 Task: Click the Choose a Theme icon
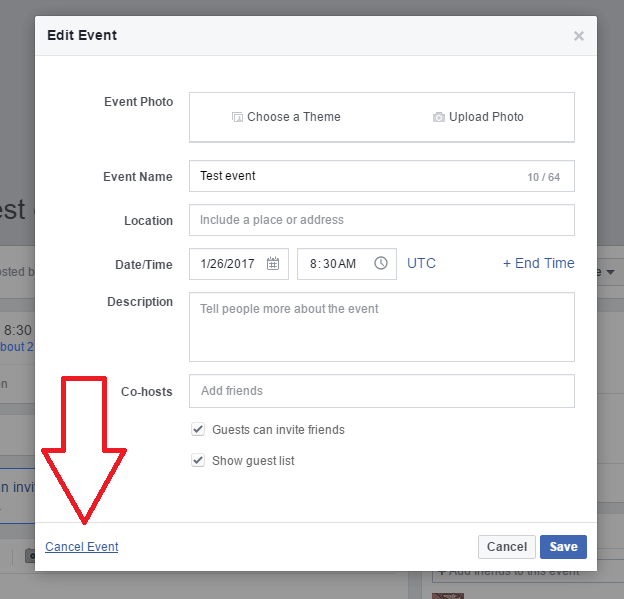pos(237,117)
